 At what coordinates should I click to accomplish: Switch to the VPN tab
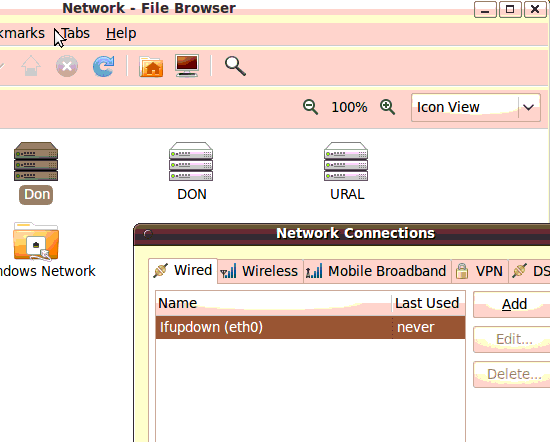click(479, 271)
